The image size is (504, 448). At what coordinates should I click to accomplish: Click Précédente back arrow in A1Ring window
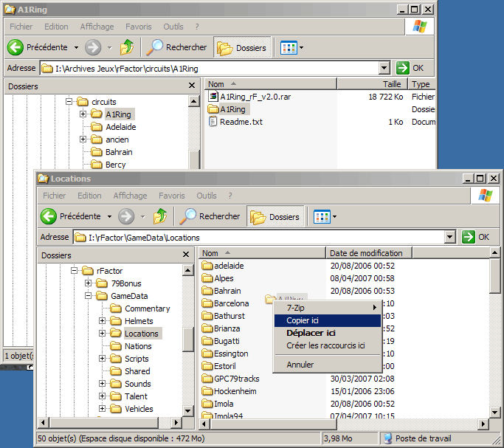pos(15,47)
